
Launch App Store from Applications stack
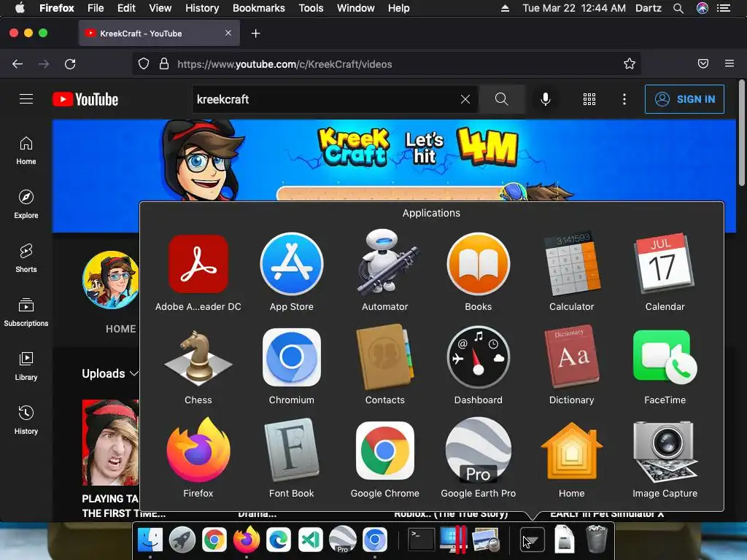(x=292, y=264)
